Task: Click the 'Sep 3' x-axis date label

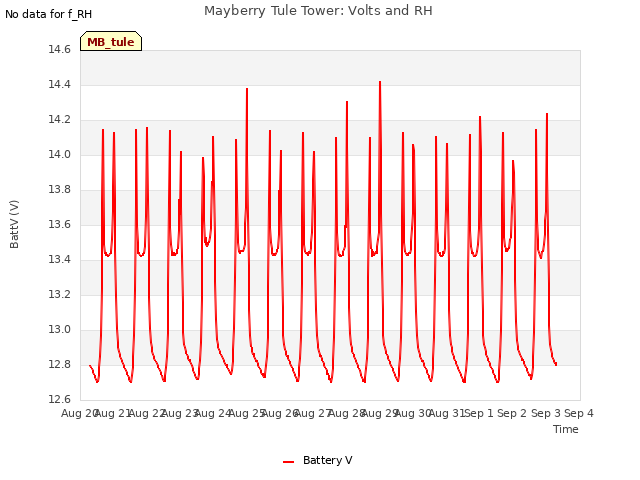Action: [546, 413]
